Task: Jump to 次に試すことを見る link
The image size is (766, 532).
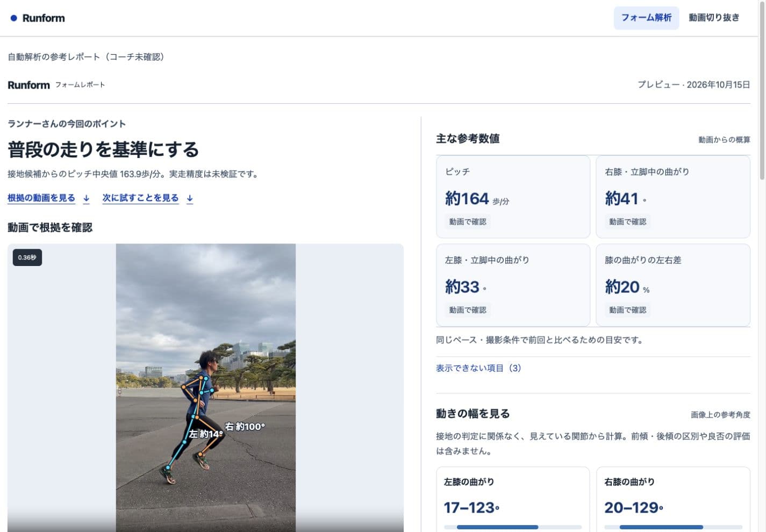Action: coord(148,198)
